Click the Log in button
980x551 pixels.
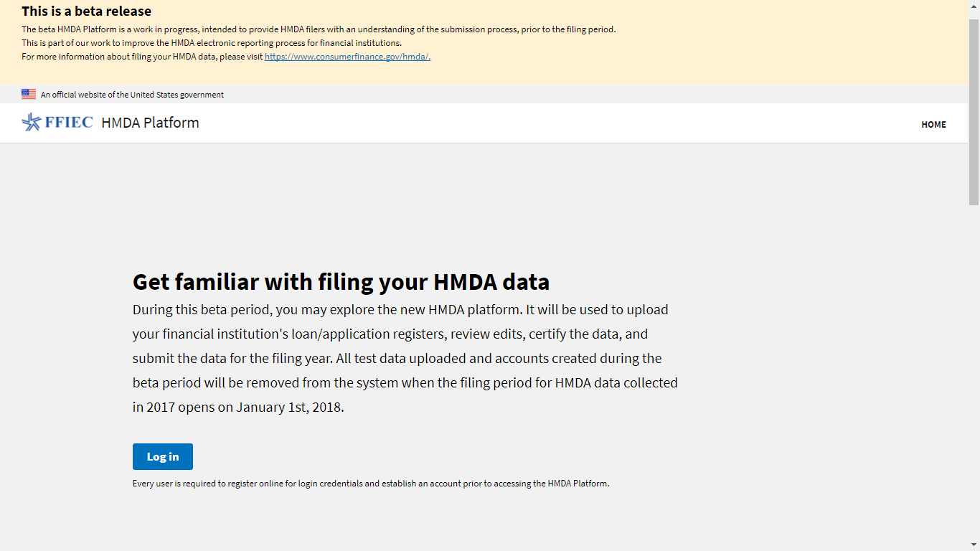point(162,456)
